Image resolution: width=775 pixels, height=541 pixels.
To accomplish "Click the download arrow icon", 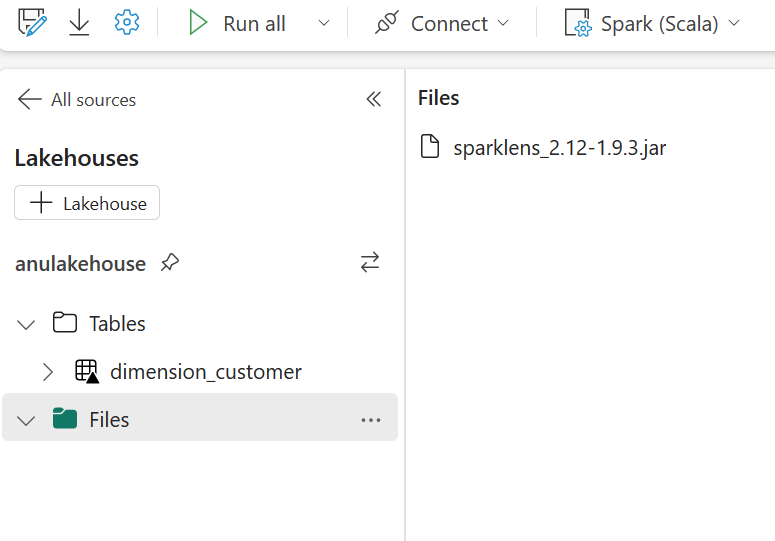I will coord(79,23).
